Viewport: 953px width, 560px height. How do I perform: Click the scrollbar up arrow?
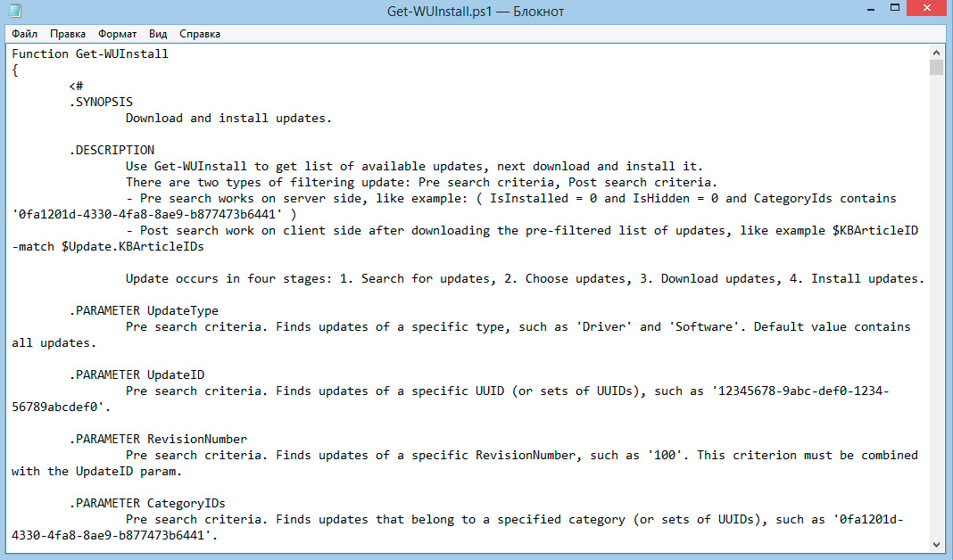pyautogui.click(x=936, y=53)
